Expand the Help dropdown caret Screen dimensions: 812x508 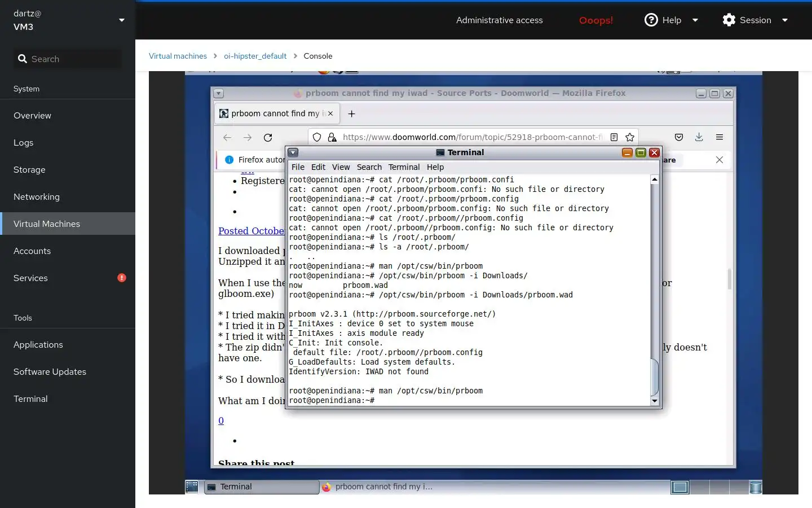[x=695, y=20]
